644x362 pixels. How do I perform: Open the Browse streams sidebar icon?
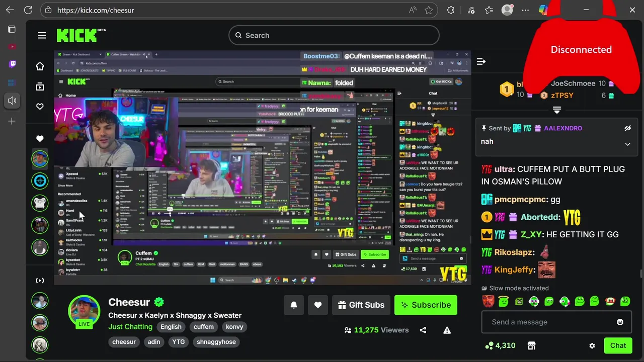pyautogui.click(x=40, y=86)
